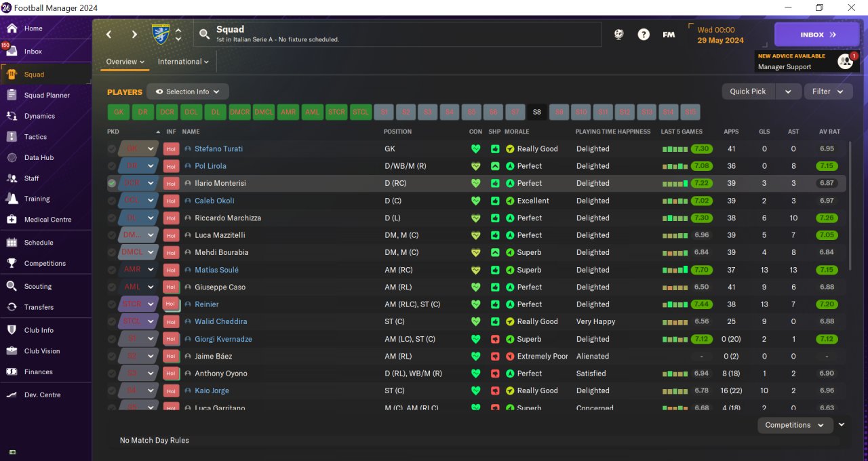Open the Filter dropdown
Viewport: 868px width, 461px height.
828,92
